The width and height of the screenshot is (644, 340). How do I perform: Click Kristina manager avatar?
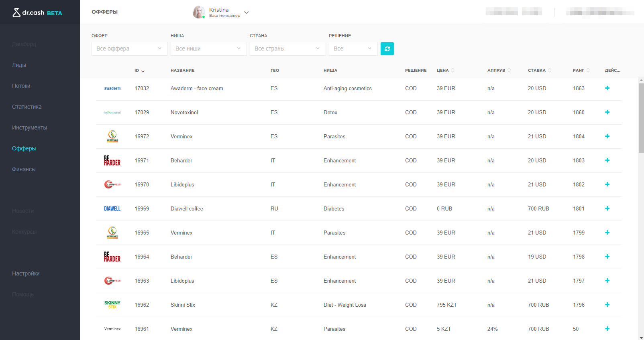[x=199, y=12]
